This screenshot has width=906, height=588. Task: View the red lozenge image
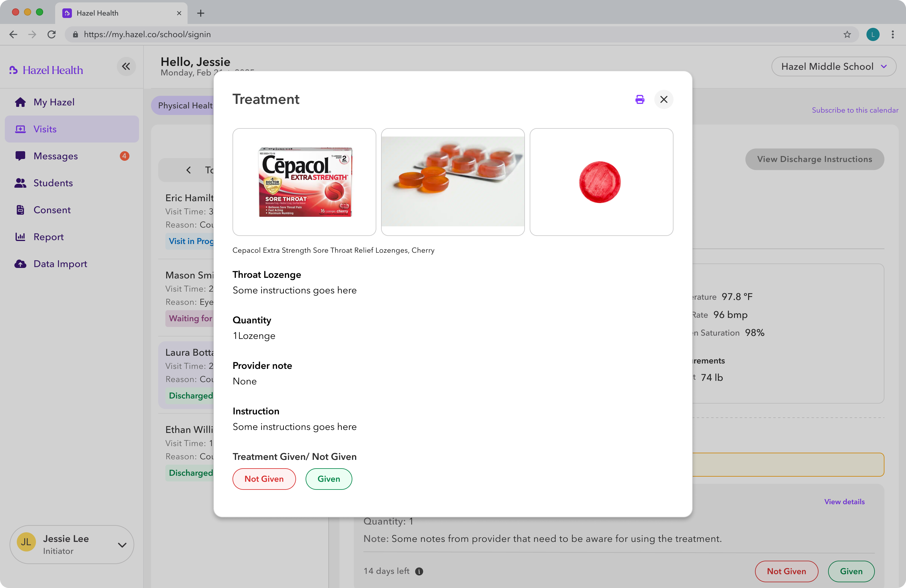point(601,182)
